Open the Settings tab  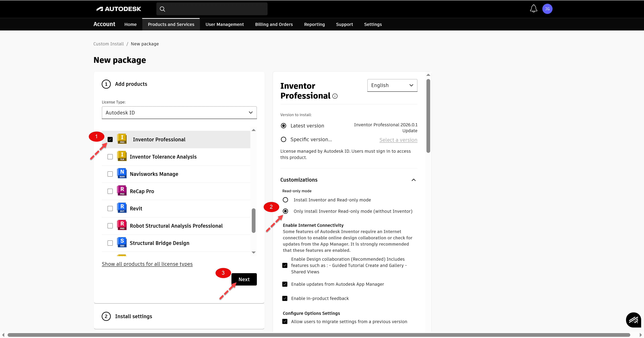pyautogui.click(x=373, y=24)
